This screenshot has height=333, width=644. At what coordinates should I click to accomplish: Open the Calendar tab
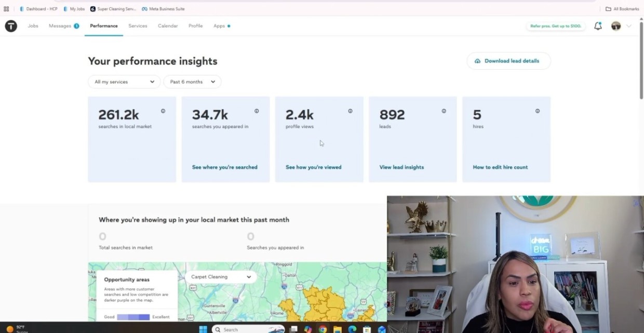[x=168, y=26]
